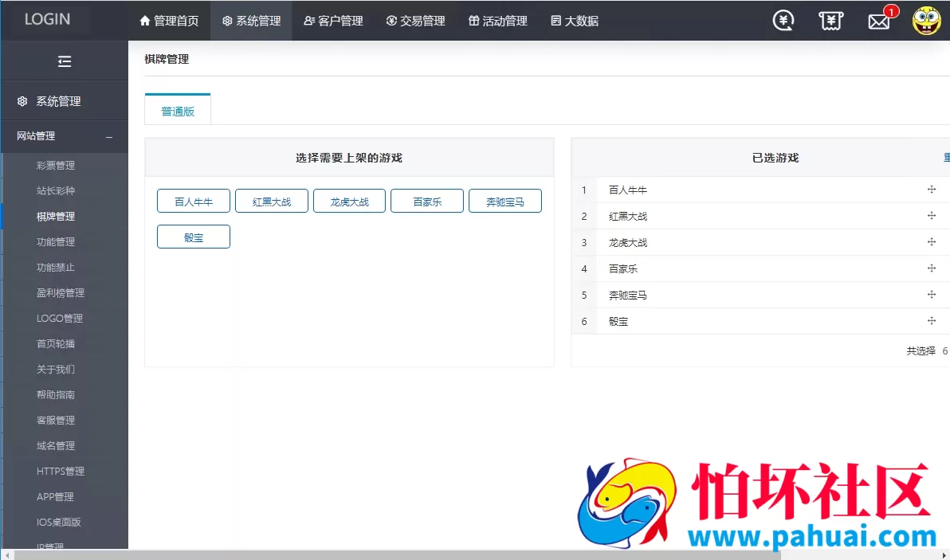Open 盈利榜管理 in the sidebar
Viewport: 950px width, 560px height.
[x=61, y=292]
